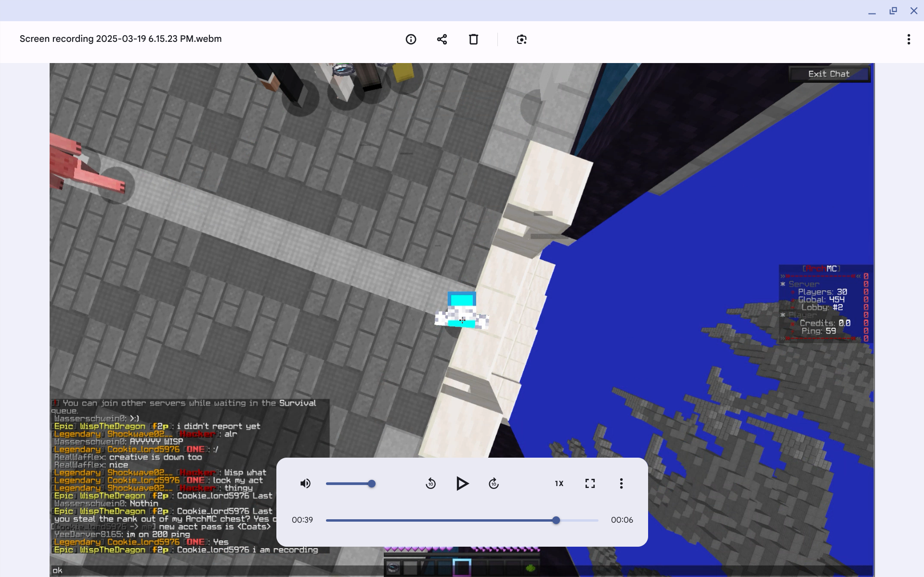Click the Players: 30 scoreboard line
924x577 pixels.
tap(822, 292)
